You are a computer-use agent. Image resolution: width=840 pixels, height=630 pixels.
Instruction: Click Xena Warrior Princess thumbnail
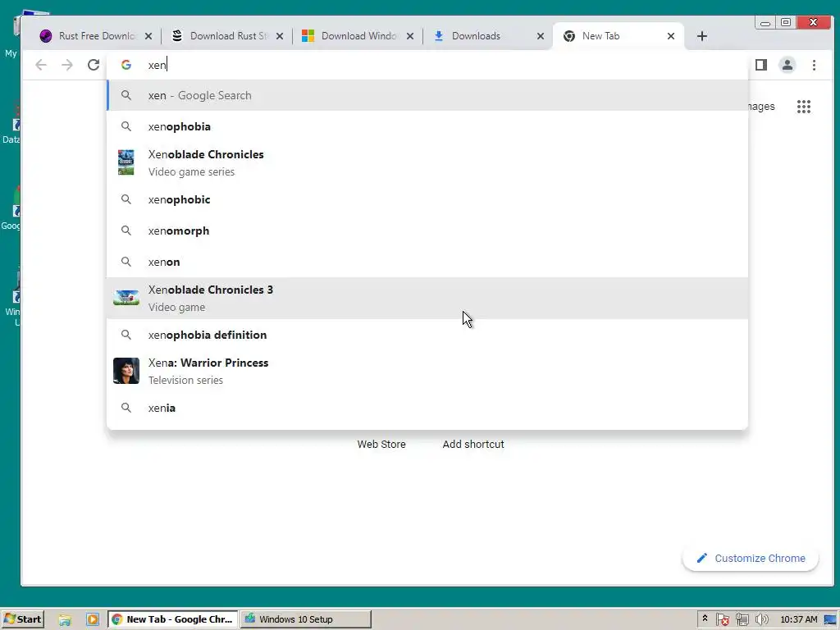(126, 371)
